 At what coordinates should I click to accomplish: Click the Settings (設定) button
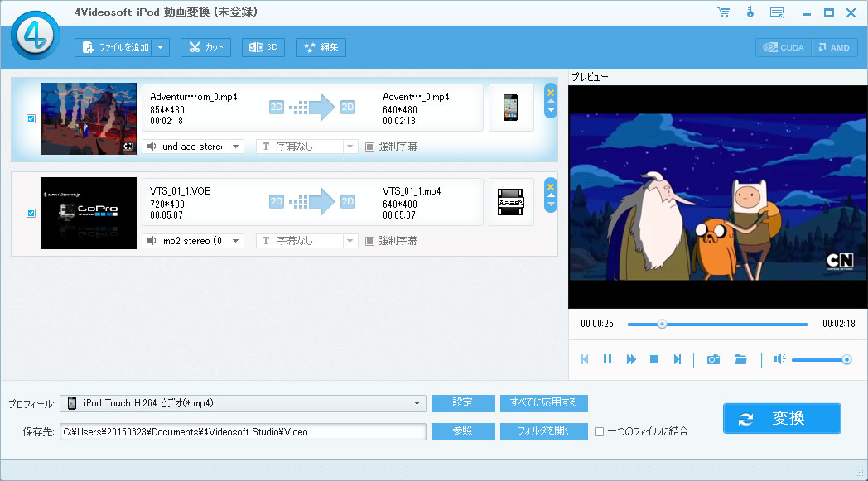(x=463, y=403)
